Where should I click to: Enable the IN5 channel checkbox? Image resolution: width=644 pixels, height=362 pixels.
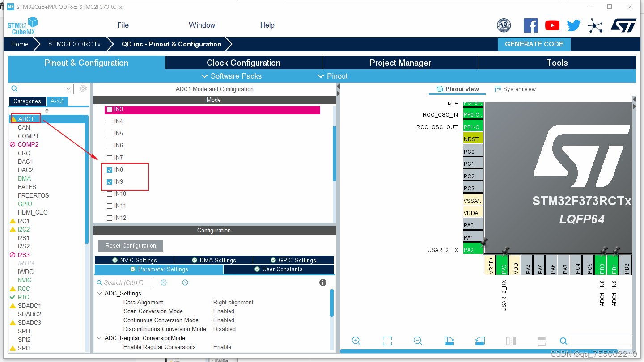coord(110,134)
